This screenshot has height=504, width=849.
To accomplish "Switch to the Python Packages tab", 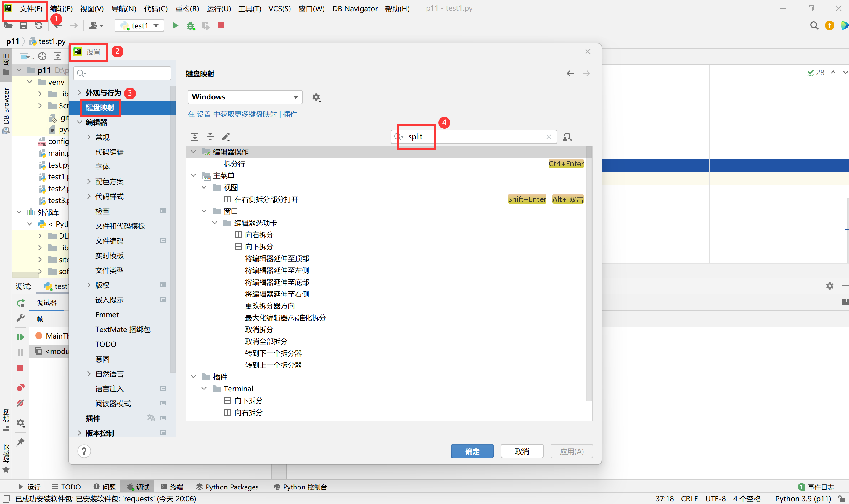I will coord(227,487).
